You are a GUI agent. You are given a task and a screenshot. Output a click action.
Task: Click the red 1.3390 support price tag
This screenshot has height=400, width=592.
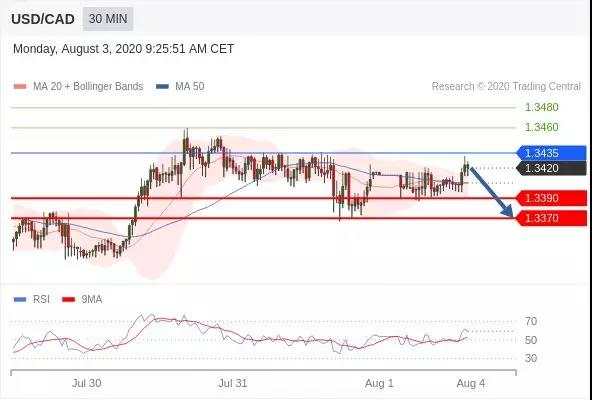552,198
